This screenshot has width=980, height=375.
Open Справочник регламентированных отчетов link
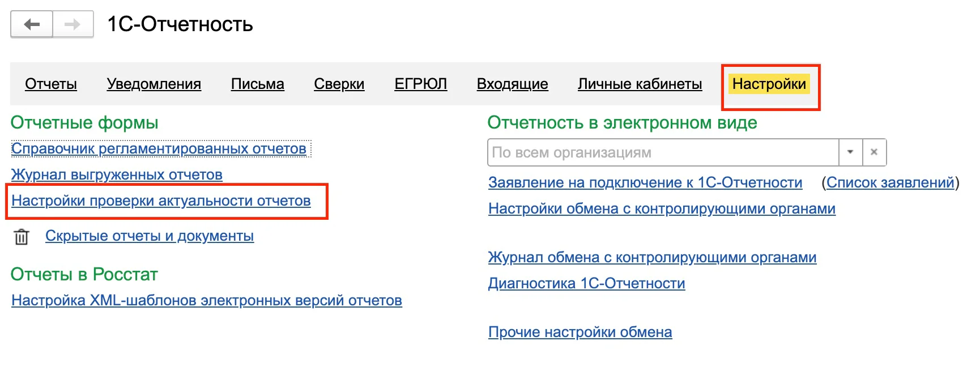click(x=159, y=148)
